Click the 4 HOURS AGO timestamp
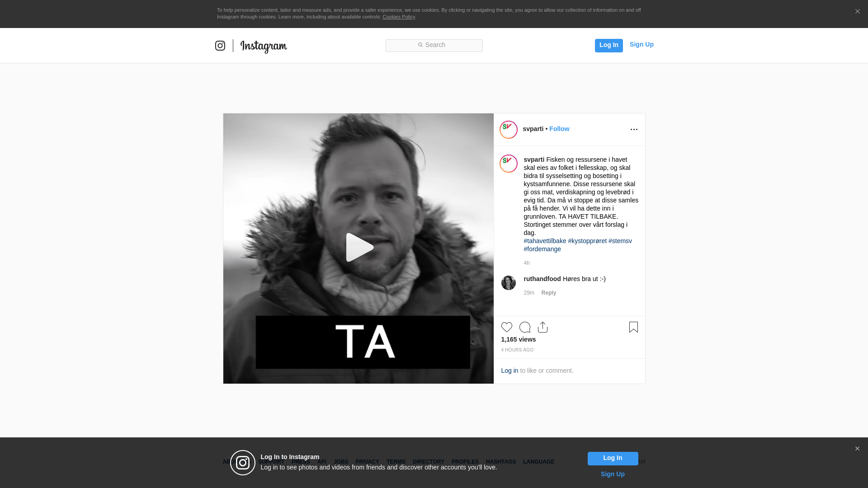This screenshot has width=868, height=488. pyautogui.click(x=517, y=350)
